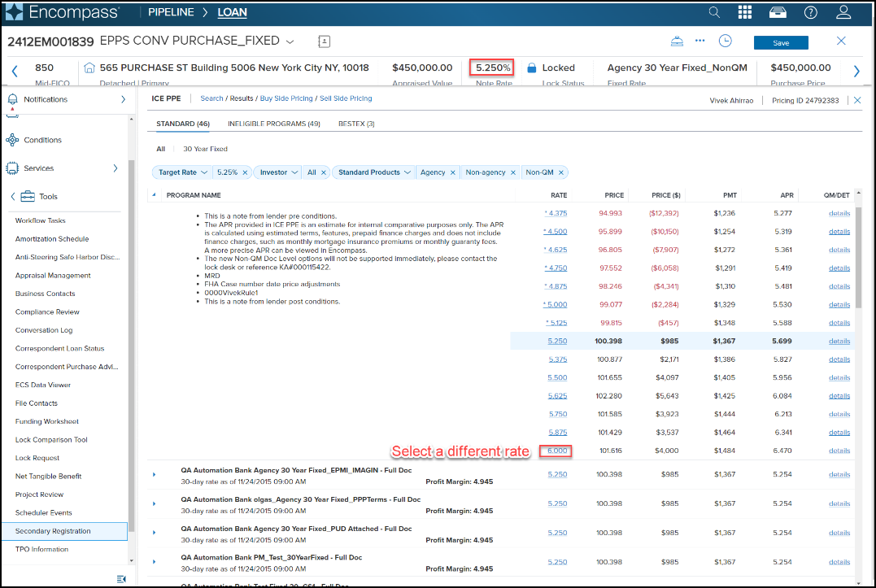Expand the Notifications section chevron
The height and width of the screenshot is (588, 876).
pos(124,99)
